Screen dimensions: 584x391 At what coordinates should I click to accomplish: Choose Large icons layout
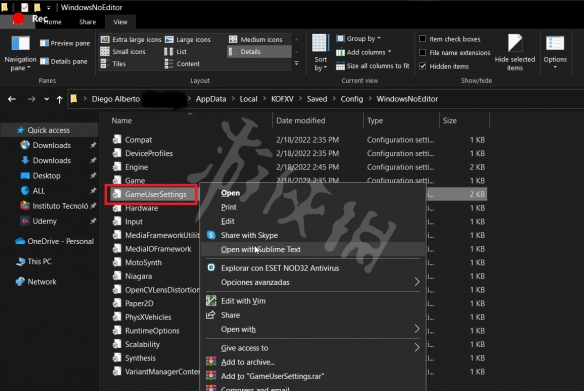click(x=188, y=39)
